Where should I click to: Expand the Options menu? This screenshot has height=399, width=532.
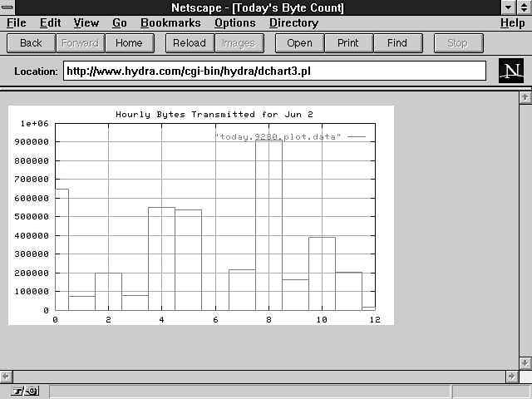[234, 23]
